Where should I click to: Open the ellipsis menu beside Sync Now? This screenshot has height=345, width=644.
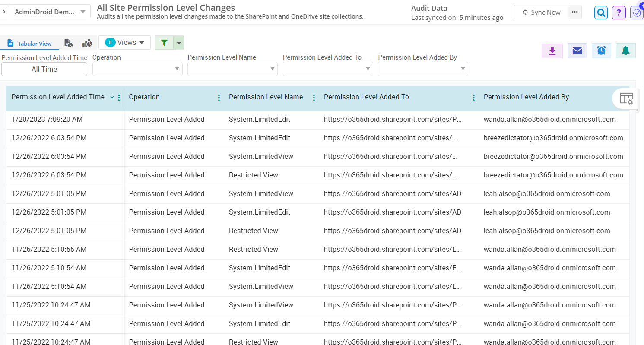click(574, 12)
